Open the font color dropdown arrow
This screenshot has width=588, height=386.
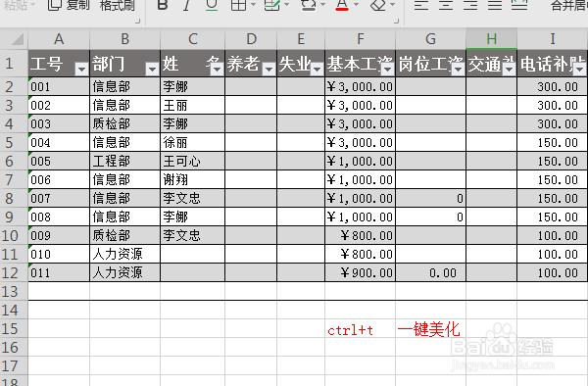[357, 5]
